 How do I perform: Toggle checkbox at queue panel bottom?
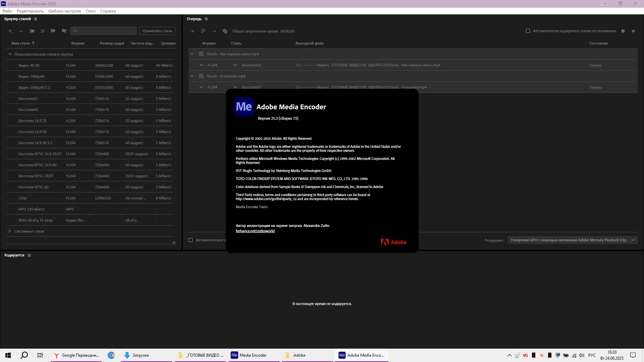[191, 240]
